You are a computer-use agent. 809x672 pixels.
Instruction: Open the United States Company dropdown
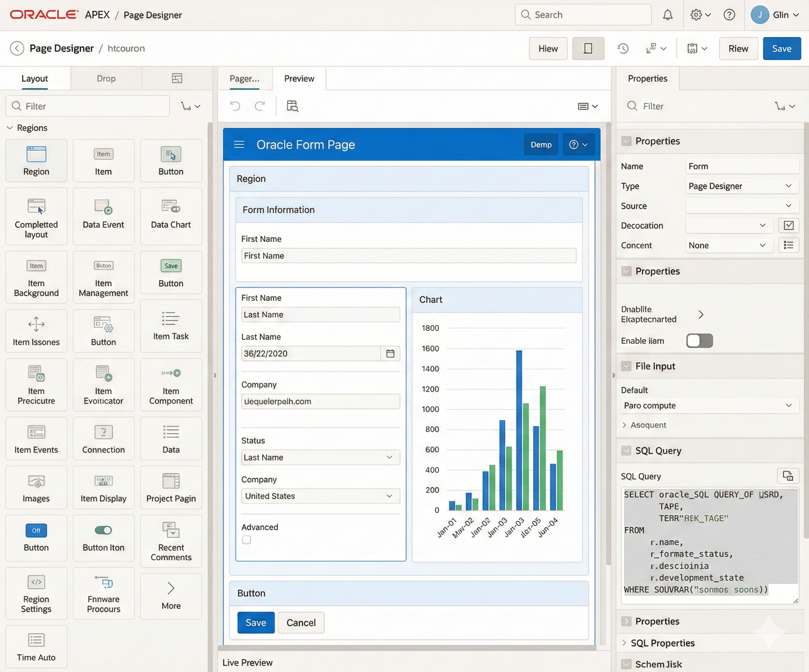click(390, 496)
